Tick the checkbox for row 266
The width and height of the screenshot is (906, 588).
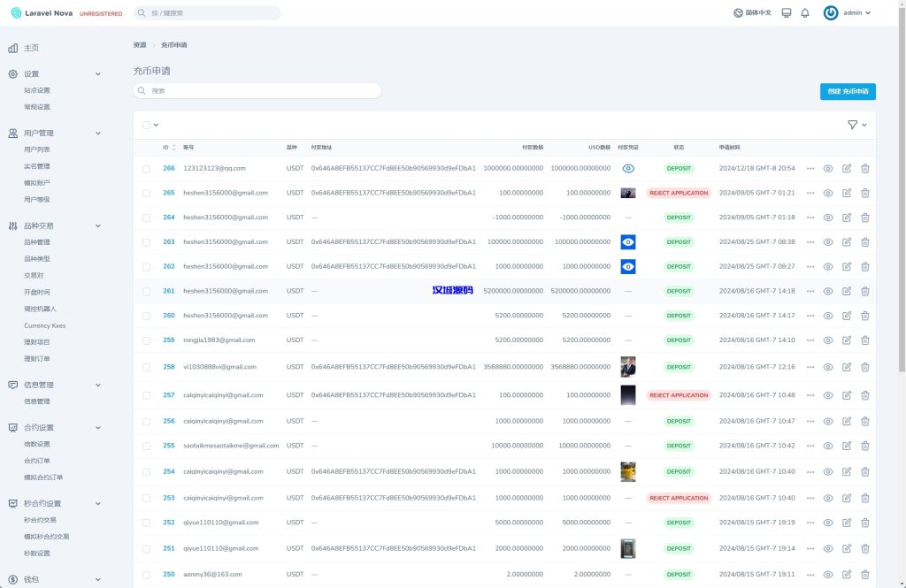147,168
